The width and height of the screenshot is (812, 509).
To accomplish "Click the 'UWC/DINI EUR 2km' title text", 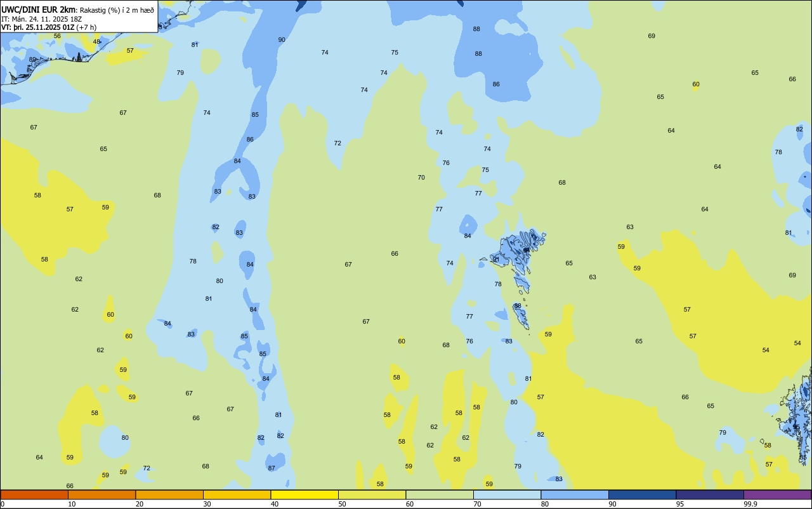I will click(x=37, y=10).
